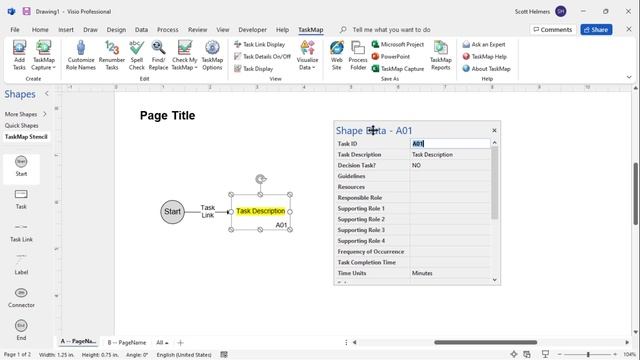640x360 pixels.
Task: Click the rotation handle of task shape
Action: pos(260,179)
